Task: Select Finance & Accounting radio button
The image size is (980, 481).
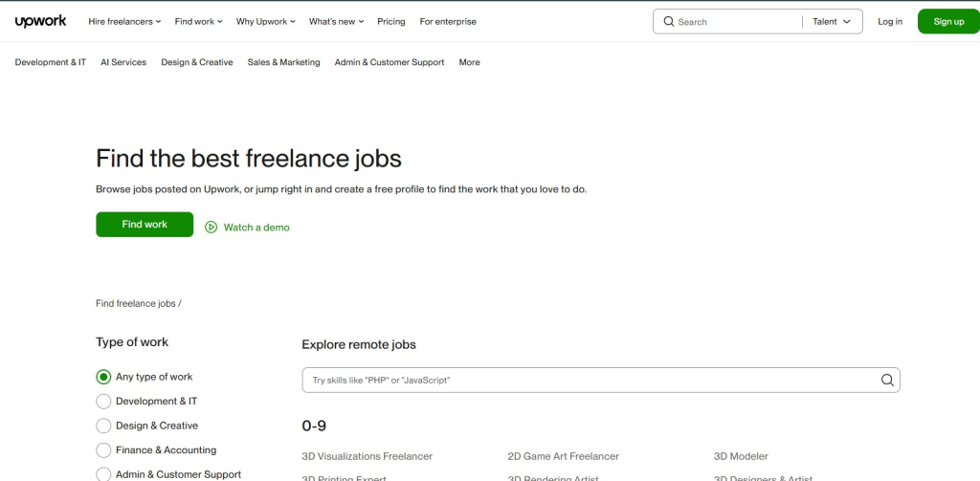Action: point(103,449)
